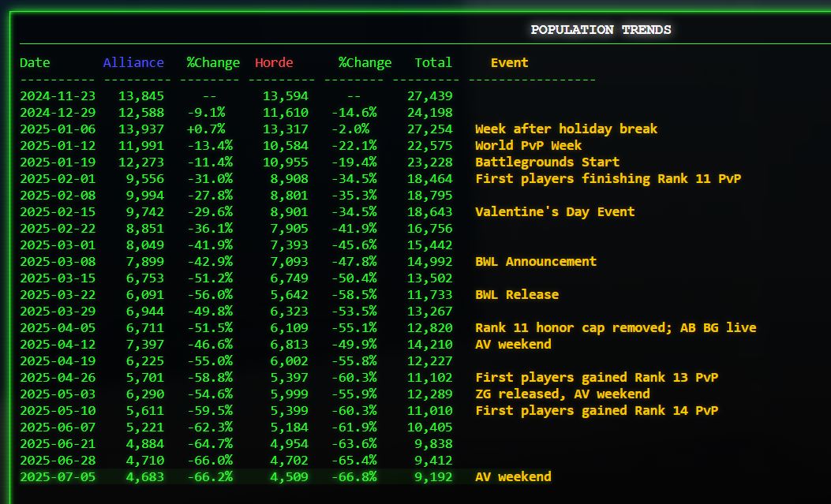Click total value 11,102
This screenshot has height=504, width=831.
tap(430, 378)
